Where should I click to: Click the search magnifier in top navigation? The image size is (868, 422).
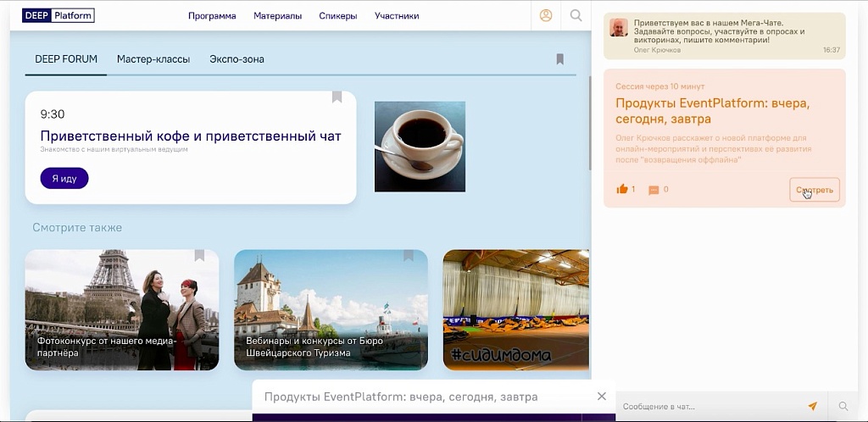576,15
